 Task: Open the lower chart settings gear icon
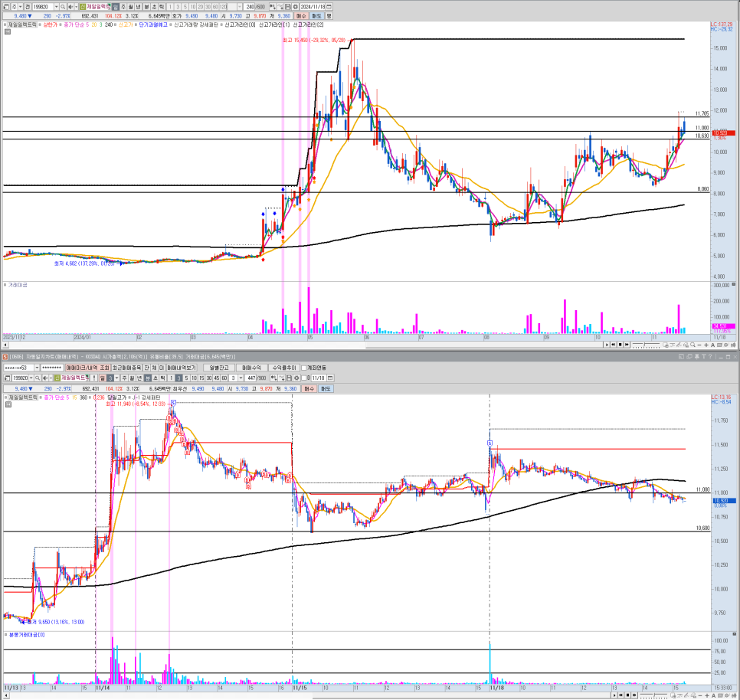(297, 378)
